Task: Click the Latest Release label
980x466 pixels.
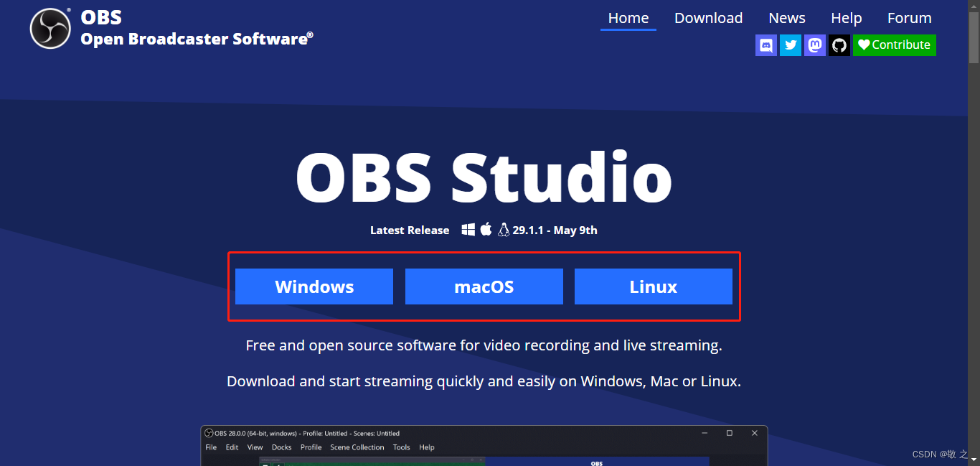Action: (410, 230)
